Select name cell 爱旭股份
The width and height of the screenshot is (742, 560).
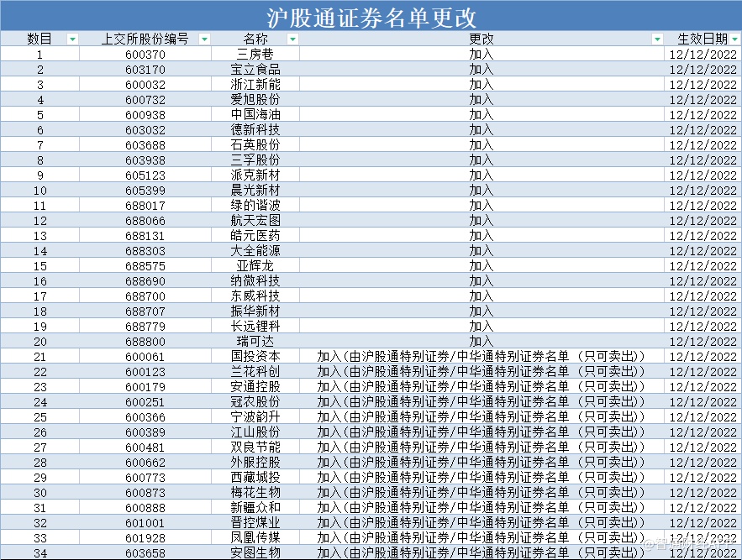pyautogui.click(x=255, y=99)
